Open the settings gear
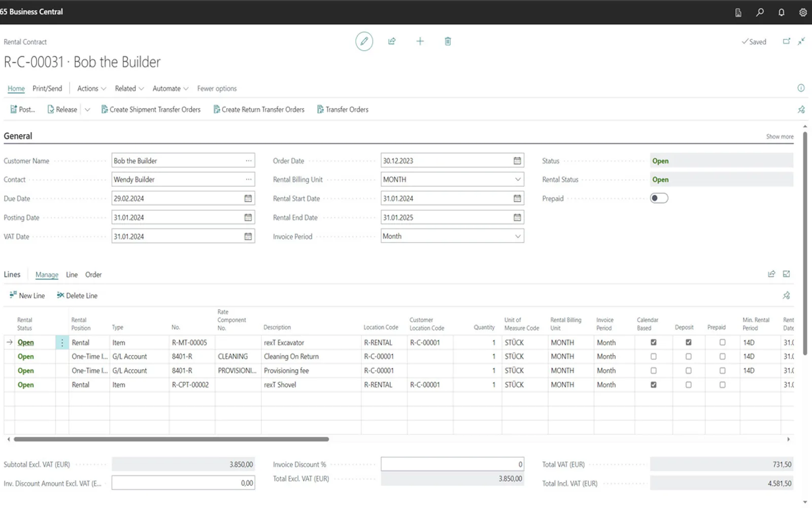The width and height of the screenshot is (812, 508). [803, 12]
